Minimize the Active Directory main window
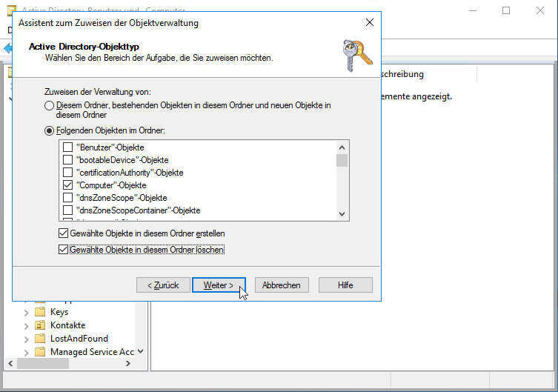558x392 pixels. point(473,10)
